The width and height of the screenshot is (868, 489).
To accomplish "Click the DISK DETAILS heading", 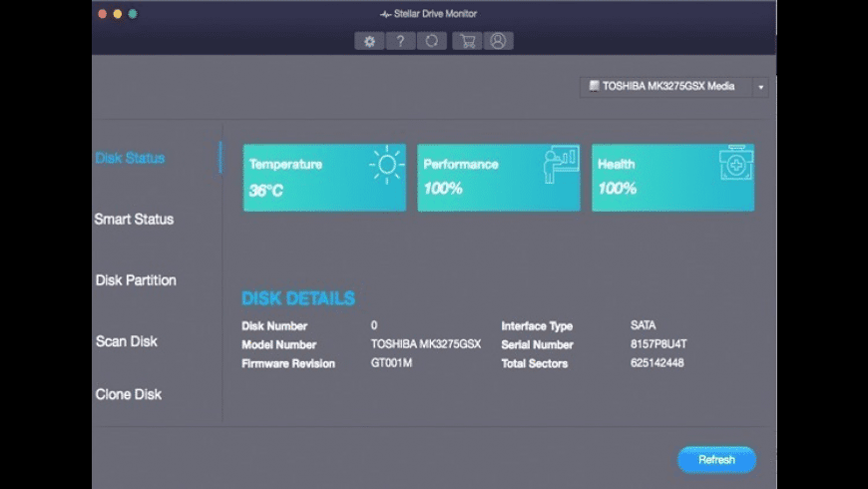I will [x=298, y=298].
